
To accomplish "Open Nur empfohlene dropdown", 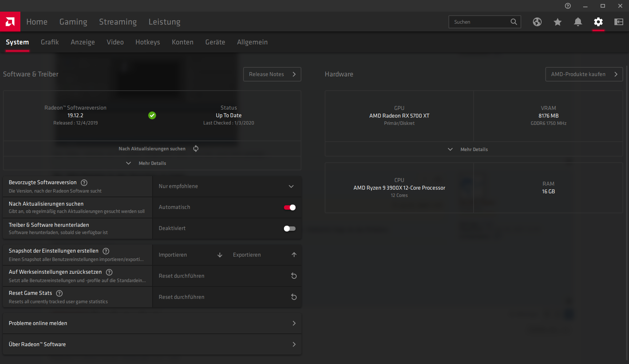I will click(x=226, y=186).
